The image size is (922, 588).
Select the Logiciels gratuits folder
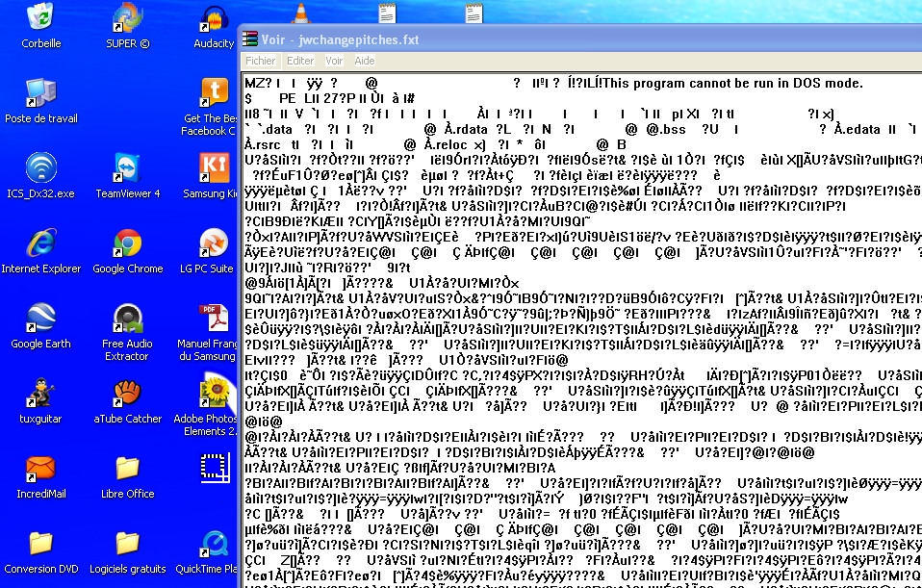coord(127,545)
